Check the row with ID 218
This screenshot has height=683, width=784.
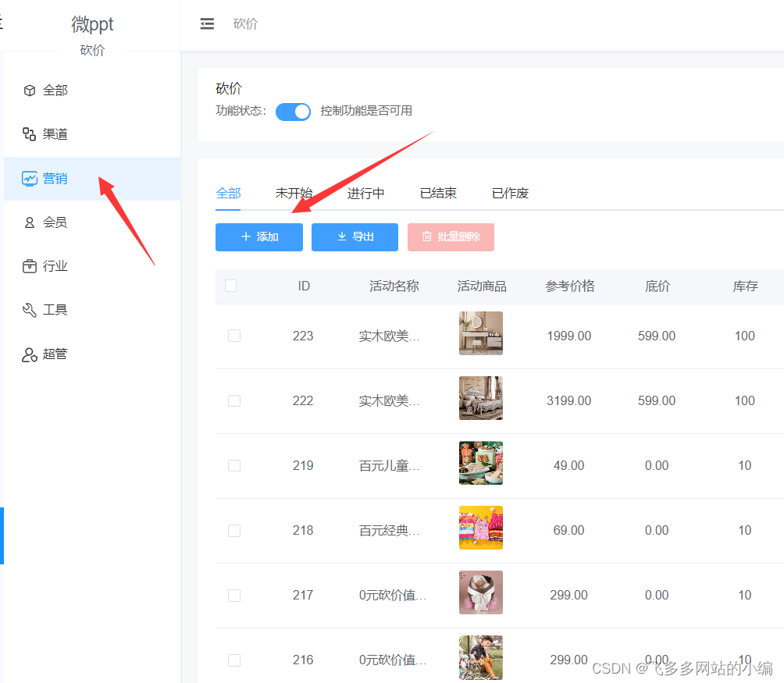click(x=234, y=530)
